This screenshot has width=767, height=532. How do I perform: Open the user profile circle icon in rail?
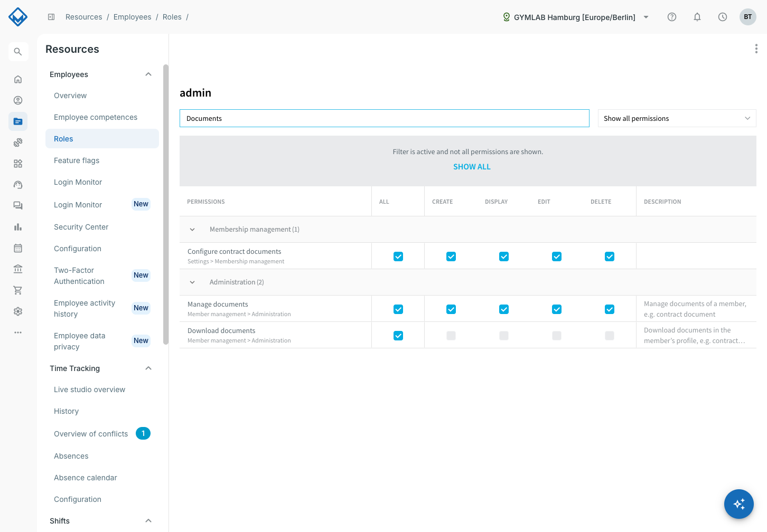[x=18, y=100]
